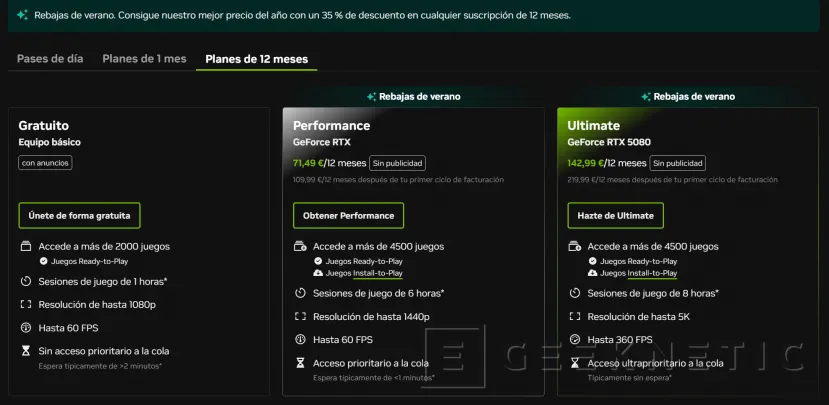The width and height of the screenshot is (829, 405).
Task: Click the sparkle icon in the summer sale banner
Action: pyautogui.click(x=22, y=15)
